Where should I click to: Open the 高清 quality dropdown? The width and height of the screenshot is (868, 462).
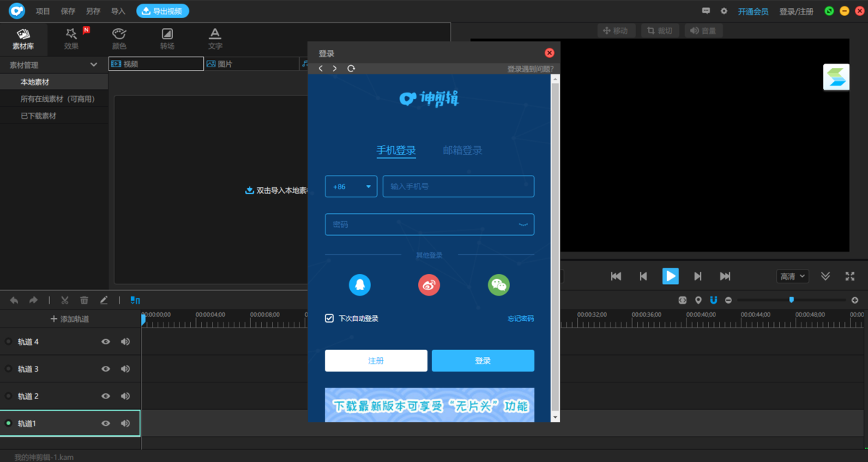click(791, 275)
